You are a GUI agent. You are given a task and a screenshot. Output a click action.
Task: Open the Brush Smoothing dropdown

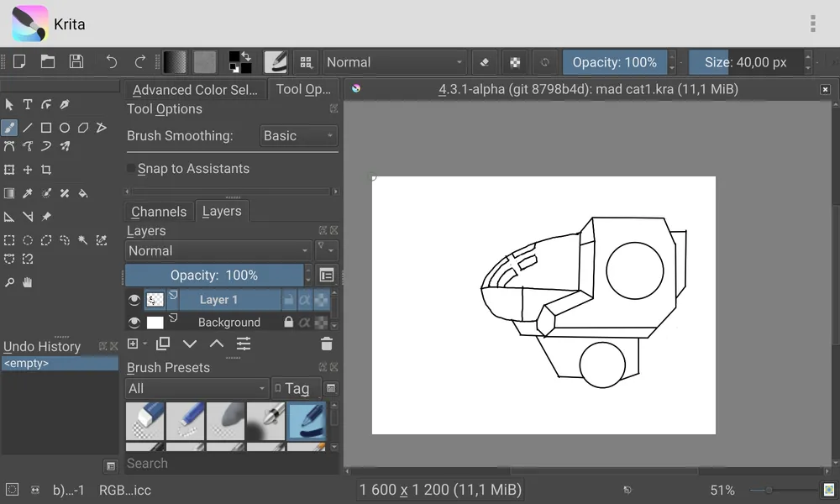298,136
